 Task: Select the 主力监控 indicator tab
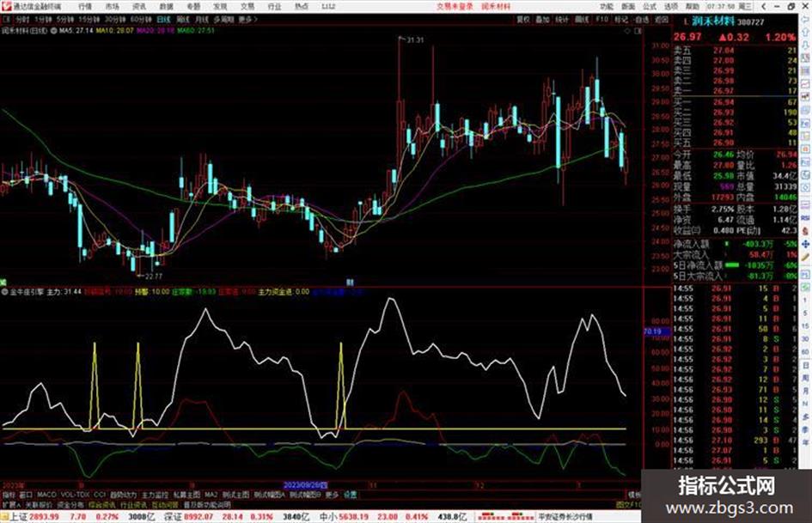coord(155,495)
